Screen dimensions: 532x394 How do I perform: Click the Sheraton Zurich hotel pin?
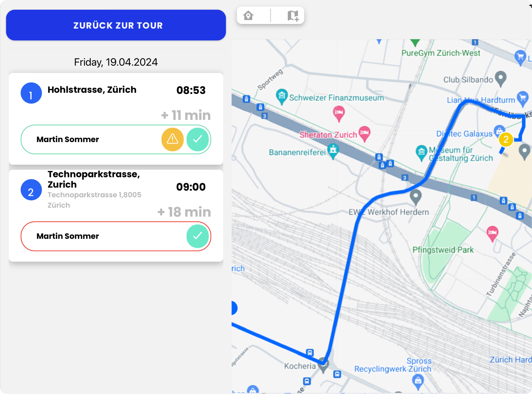click(x=364, y=133)
